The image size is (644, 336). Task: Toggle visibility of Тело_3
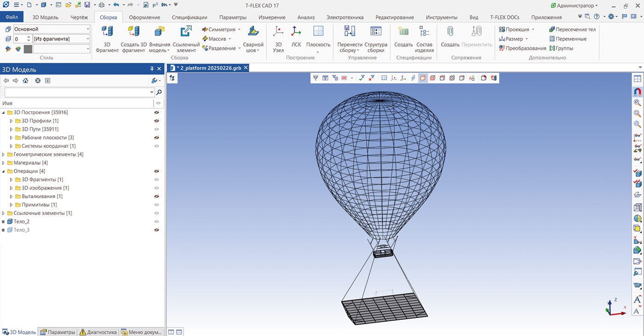(x=156, y=230)
